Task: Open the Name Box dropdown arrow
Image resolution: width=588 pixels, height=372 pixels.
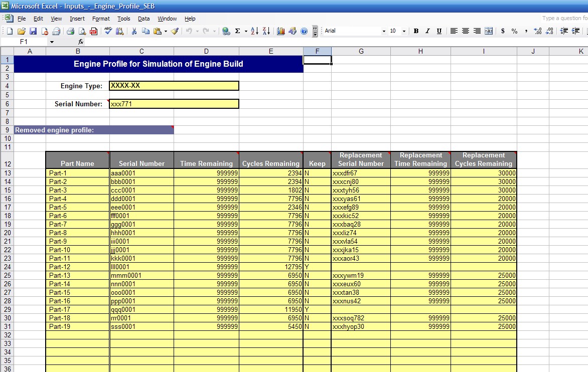Action: pos(51,42)
